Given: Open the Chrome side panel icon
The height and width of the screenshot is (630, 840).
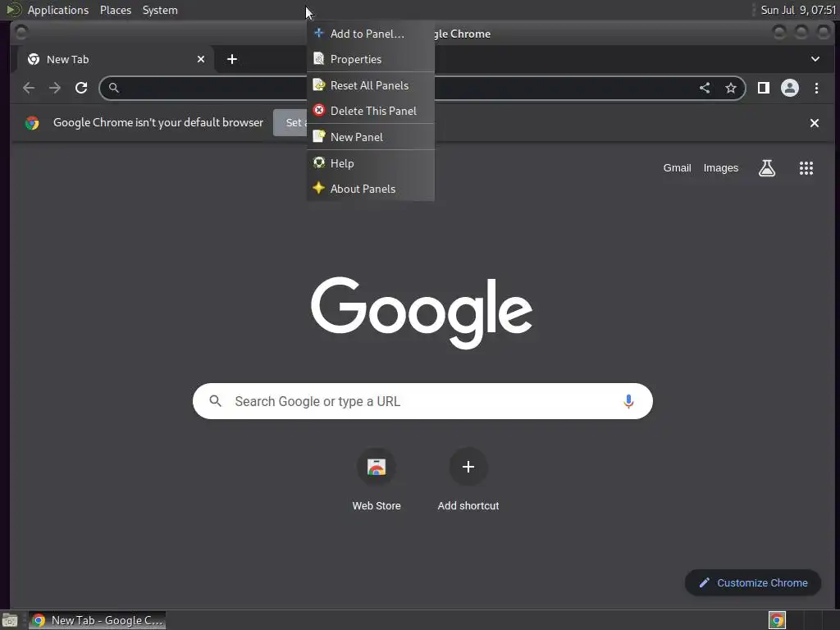Looking at the screenshot, I should (764, 88).
